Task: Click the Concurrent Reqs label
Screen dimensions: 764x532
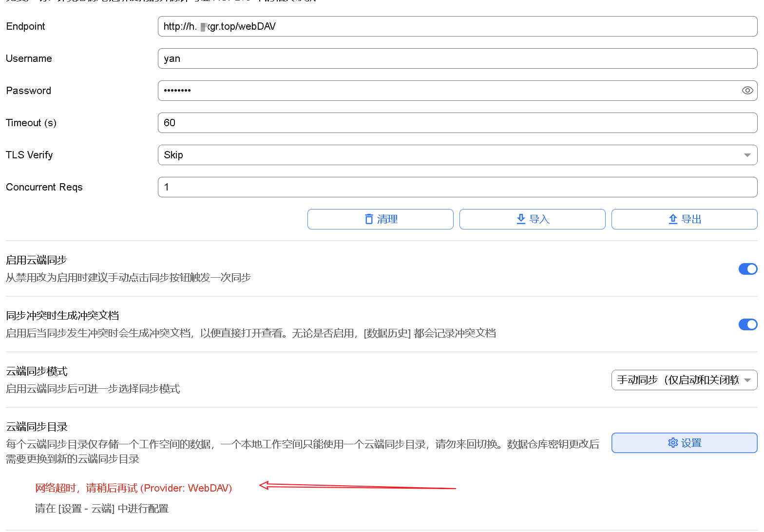Action: click(44, 187)
